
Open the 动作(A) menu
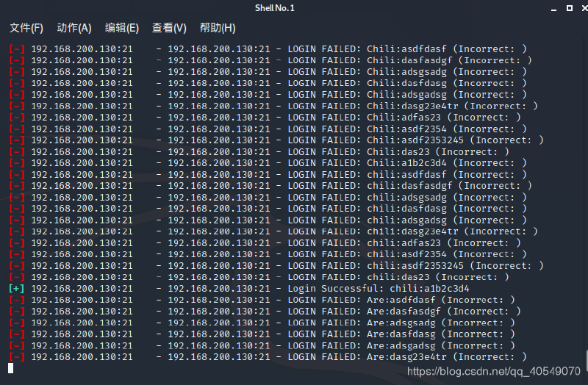[74, 28]
